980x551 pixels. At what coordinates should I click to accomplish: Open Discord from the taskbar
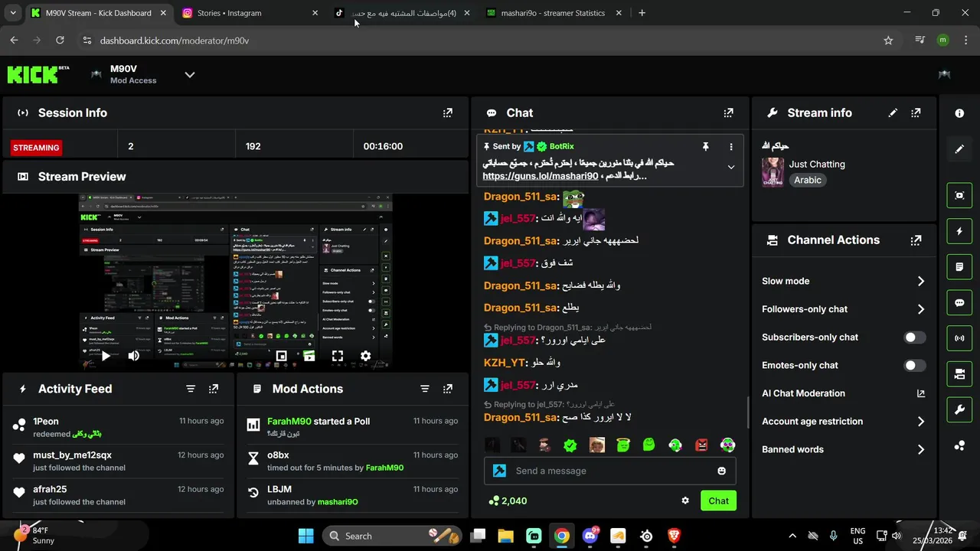[590, 536]
